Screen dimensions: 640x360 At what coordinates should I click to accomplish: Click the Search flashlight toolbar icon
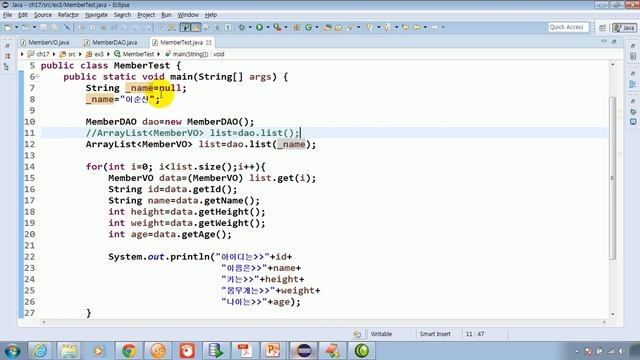pos(350,27)
